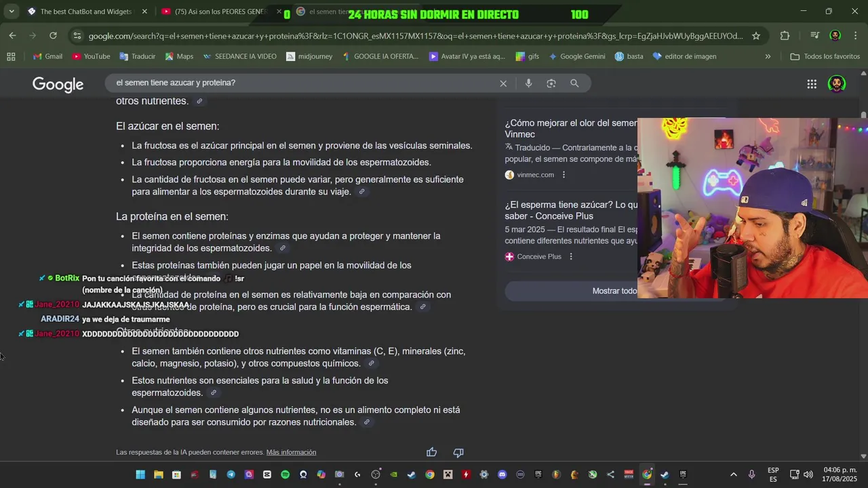Open the midjourney bookmark
The height and width of the screenshot is (488, 868).
[x=309, y=56]
